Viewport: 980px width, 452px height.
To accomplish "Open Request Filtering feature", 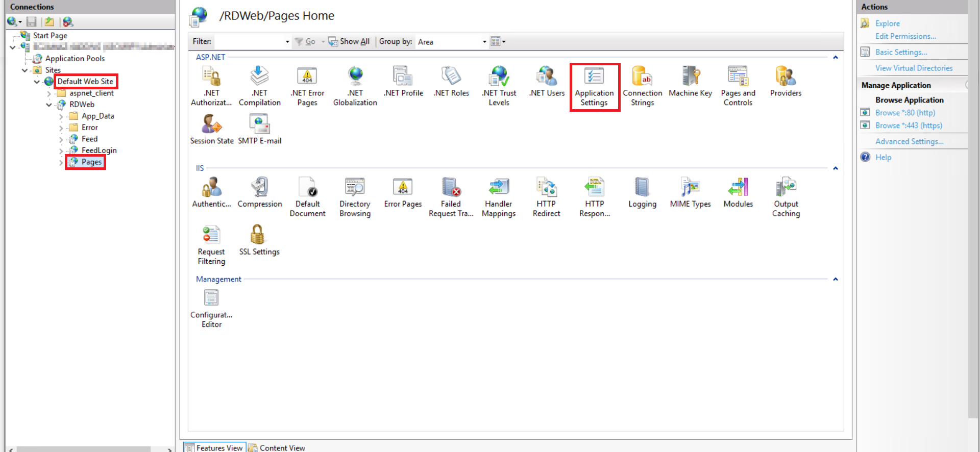I will (211, 245).
